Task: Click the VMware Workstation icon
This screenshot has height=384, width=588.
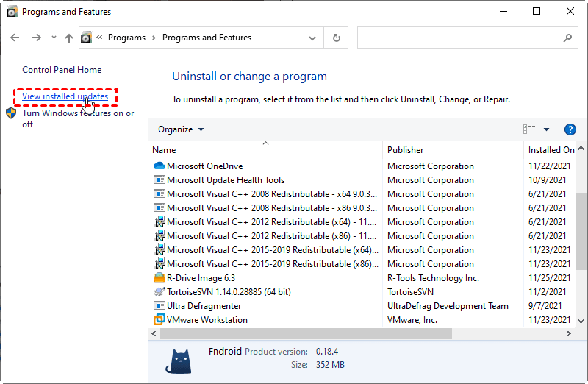Action: (159, 320)
